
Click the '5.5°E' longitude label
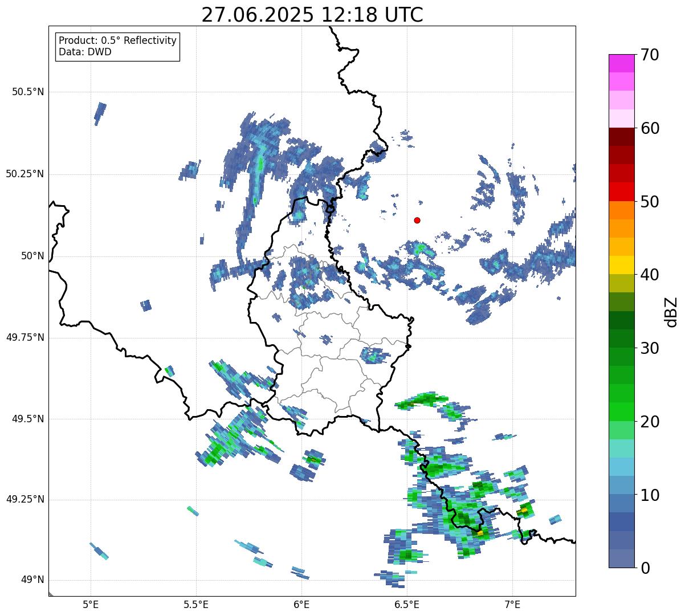point(196,604)
